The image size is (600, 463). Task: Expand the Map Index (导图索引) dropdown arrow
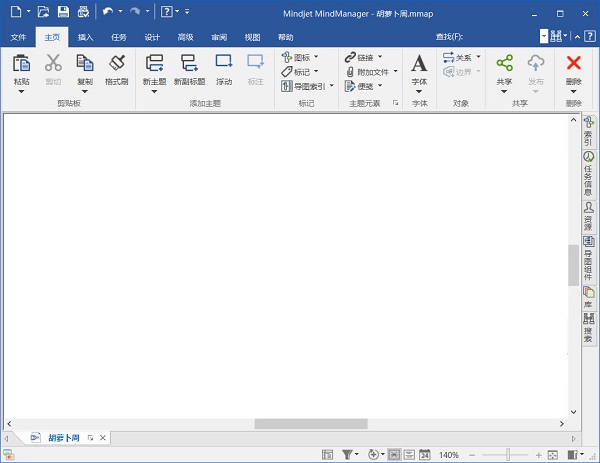click(332, 86)
